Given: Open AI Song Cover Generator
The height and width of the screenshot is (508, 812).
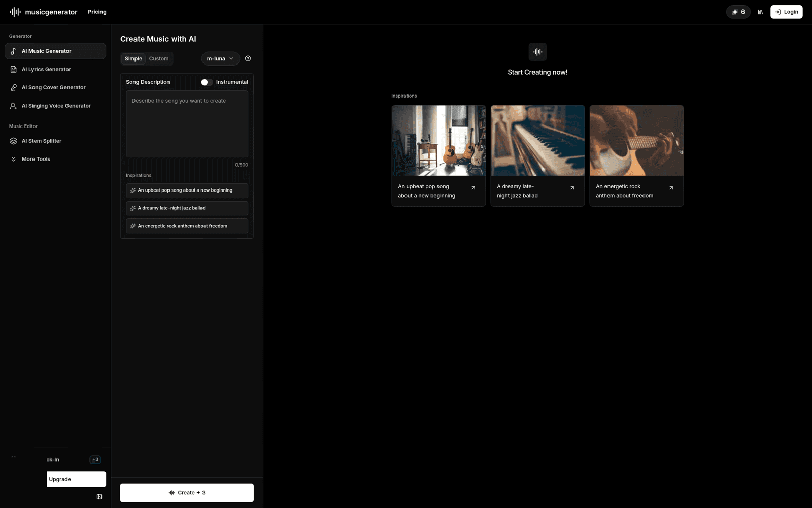Looking at the screenshot, I should coord(55,87).
